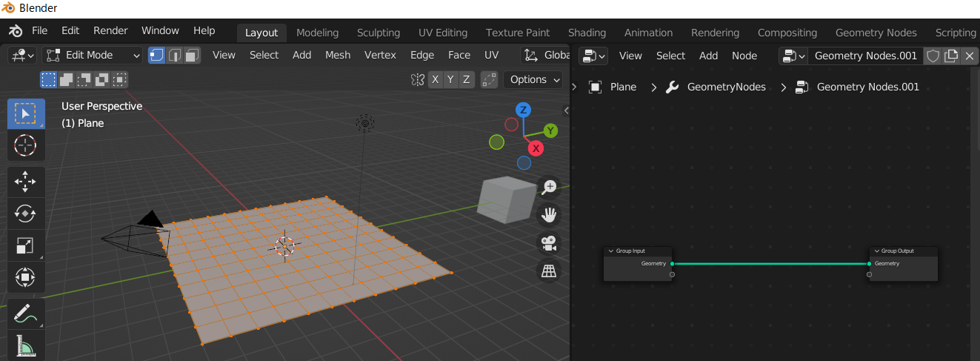
Task: Unlink the Geometry Nodes.001 node group
Action: (x=969, y=56)
